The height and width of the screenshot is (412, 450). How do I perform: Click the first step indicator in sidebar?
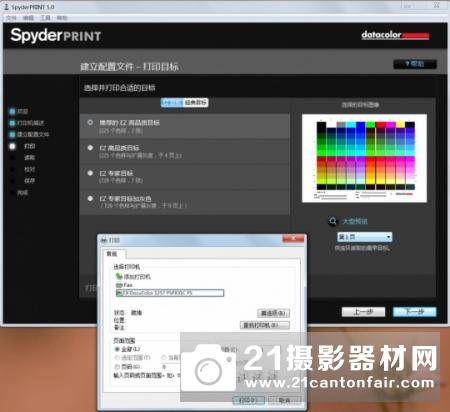(12, 111)
